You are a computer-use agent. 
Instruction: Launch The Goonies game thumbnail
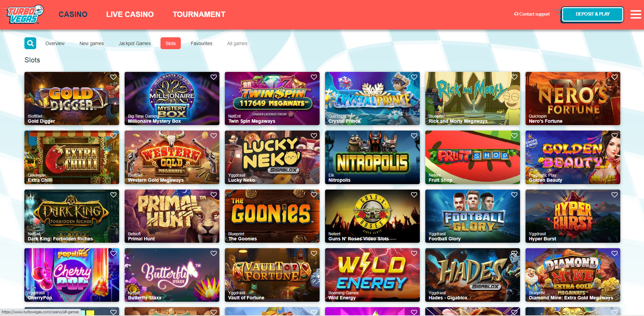(x=272, y=216)
